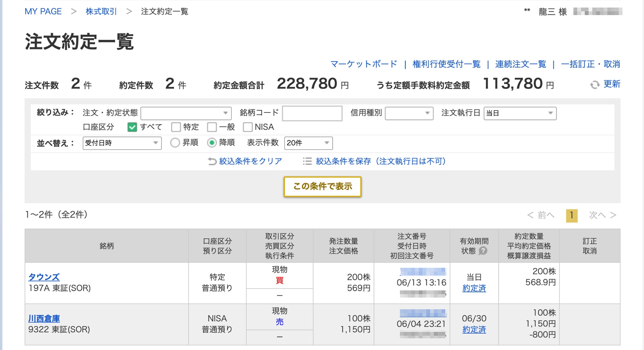Click the 銘柄コード input field
The image size is (644, 350).
(x=312, y=113)
